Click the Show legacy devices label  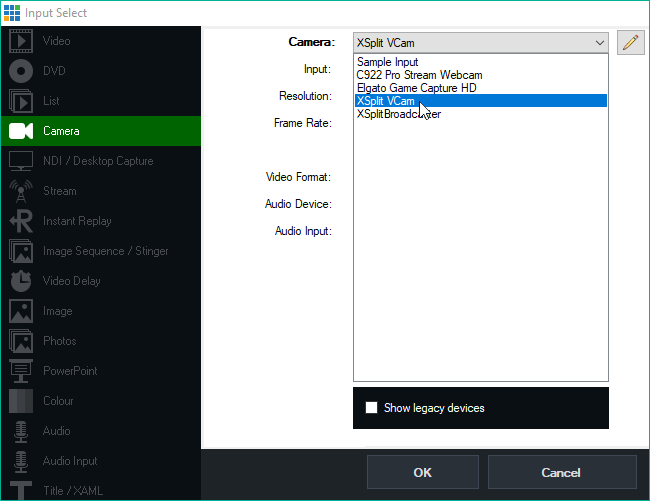pos(434,408)
